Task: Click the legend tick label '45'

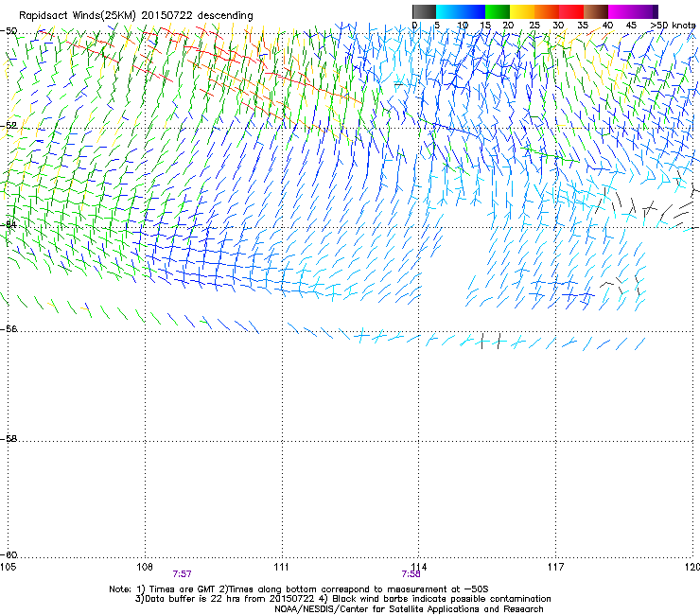Action: [631, 26]
